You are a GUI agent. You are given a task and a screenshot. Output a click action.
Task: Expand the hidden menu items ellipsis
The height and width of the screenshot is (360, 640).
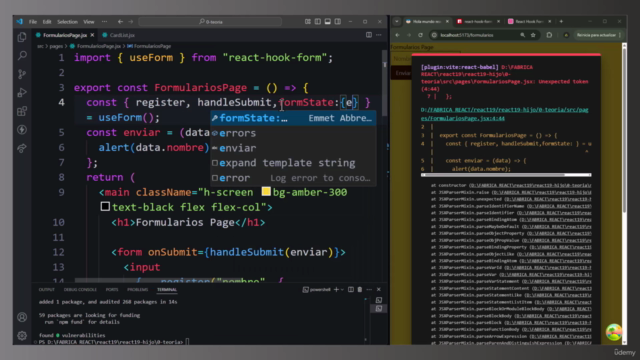click(x=104, y=22)
